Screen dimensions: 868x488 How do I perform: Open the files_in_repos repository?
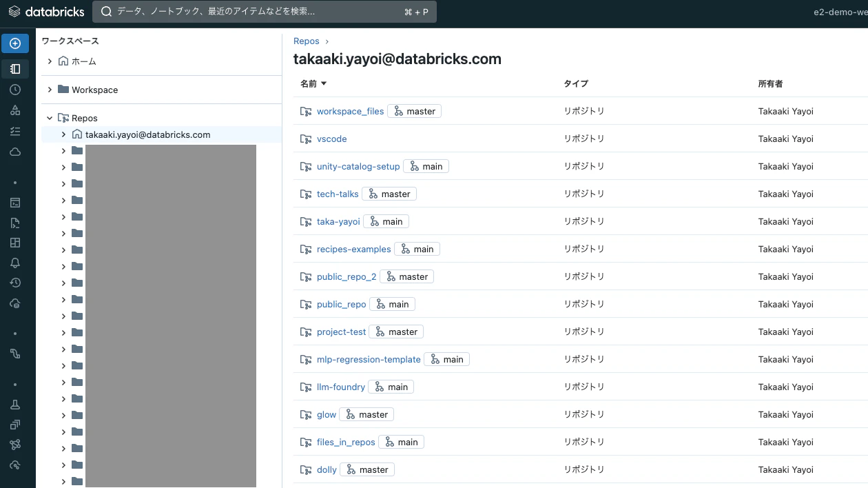tap(346, 442)
